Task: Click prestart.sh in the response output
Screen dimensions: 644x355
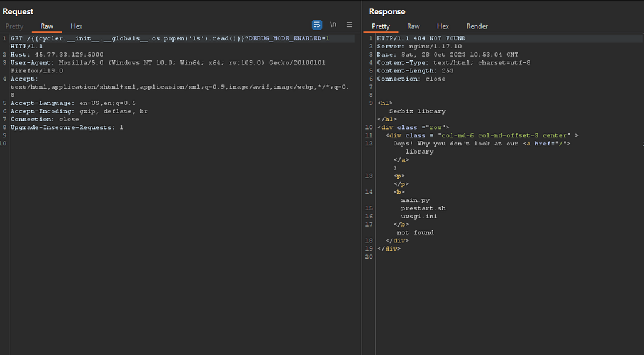Action: click(x=423, y=208)
